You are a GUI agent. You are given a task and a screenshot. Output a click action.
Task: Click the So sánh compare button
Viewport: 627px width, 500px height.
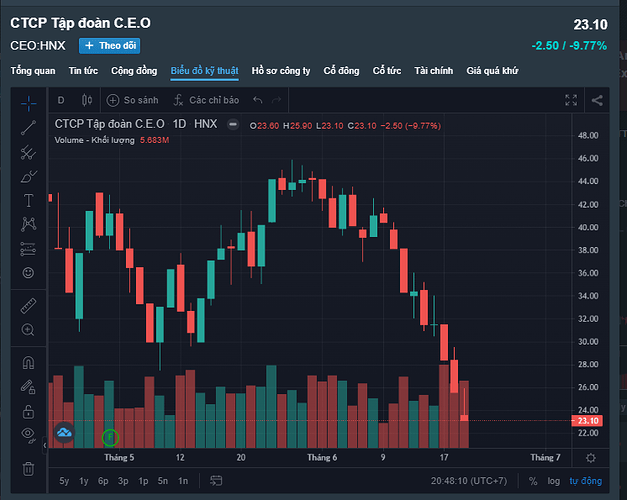[133, 100]
